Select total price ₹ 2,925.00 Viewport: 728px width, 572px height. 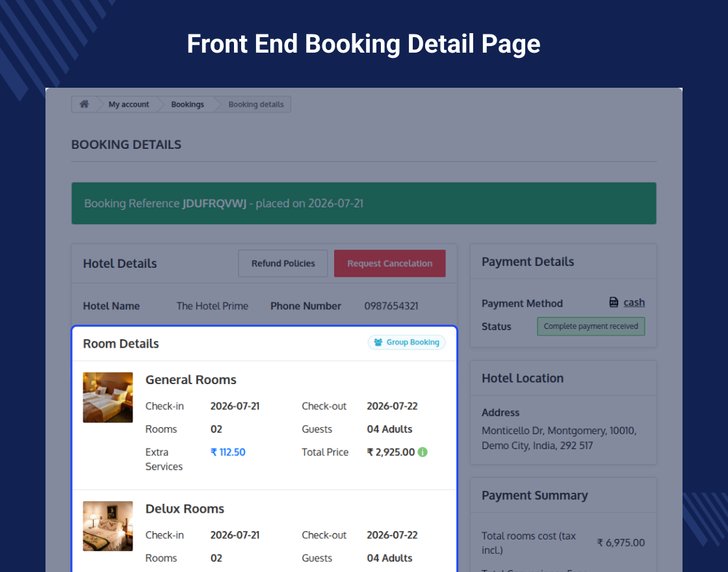point(391,452)
